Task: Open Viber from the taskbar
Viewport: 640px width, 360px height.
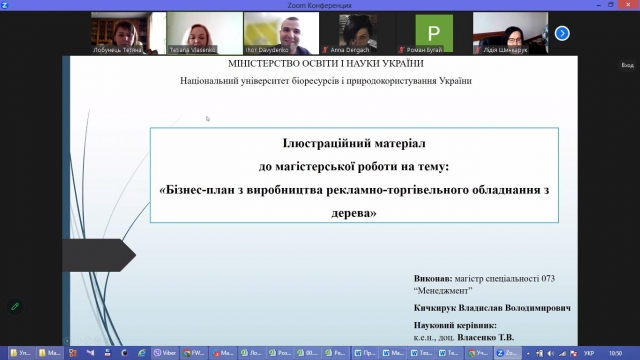Action: click(165, 353)
